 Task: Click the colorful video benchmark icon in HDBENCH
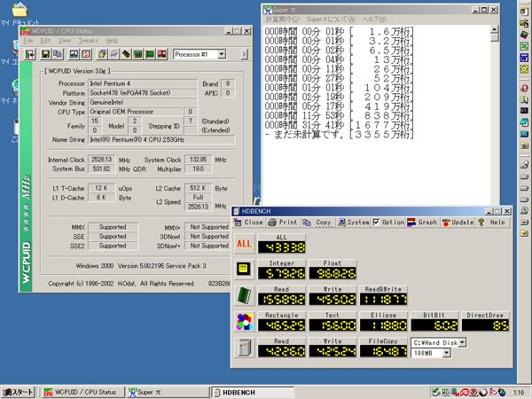(x=245, y=321)
